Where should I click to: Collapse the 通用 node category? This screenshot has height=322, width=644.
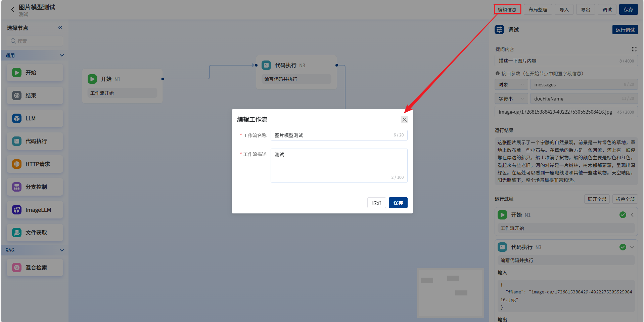61,55
